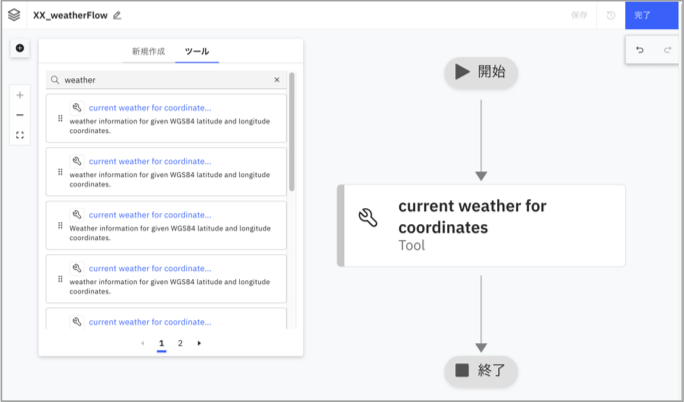
Task: Click the layers icon in top-left corner
Action: click(x=14, y=15)
